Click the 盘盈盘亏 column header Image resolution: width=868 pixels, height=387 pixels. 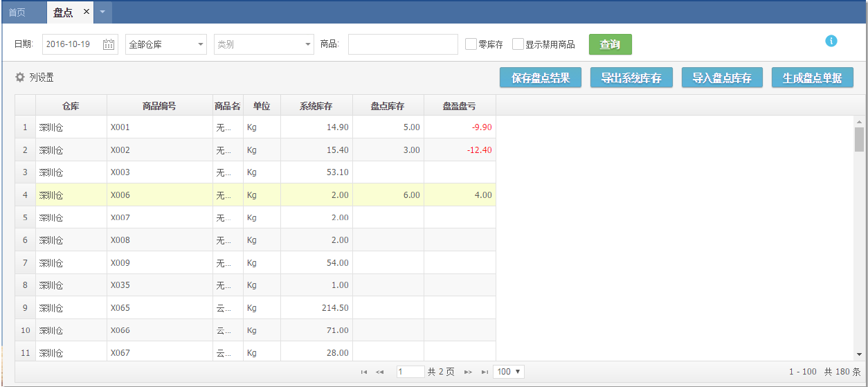(460, 106)
